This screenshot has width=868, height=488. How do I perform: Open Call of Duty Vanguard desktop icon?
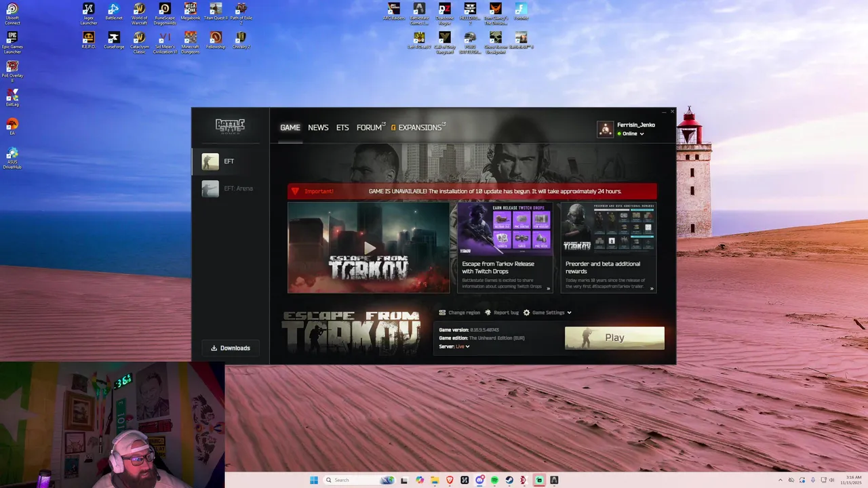pos(444,42)
